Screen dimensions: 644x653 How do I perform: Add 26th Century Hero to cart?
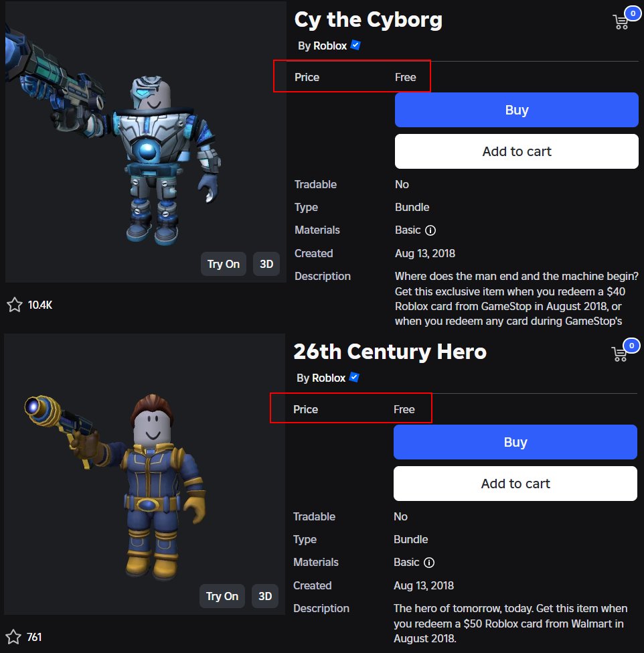515,484
